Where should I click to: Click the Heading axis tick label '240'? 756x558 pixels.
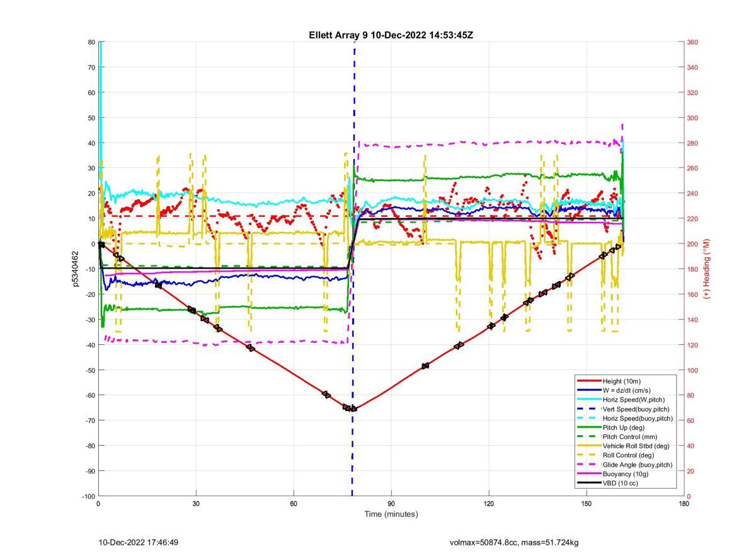click(x=692, y=194)
